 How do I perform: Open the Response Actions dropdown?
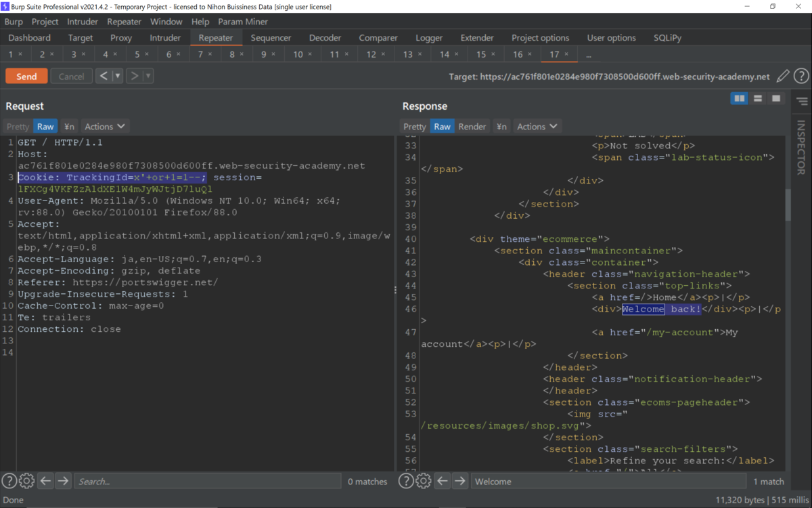pyautogui.click(x=537, y=127)
